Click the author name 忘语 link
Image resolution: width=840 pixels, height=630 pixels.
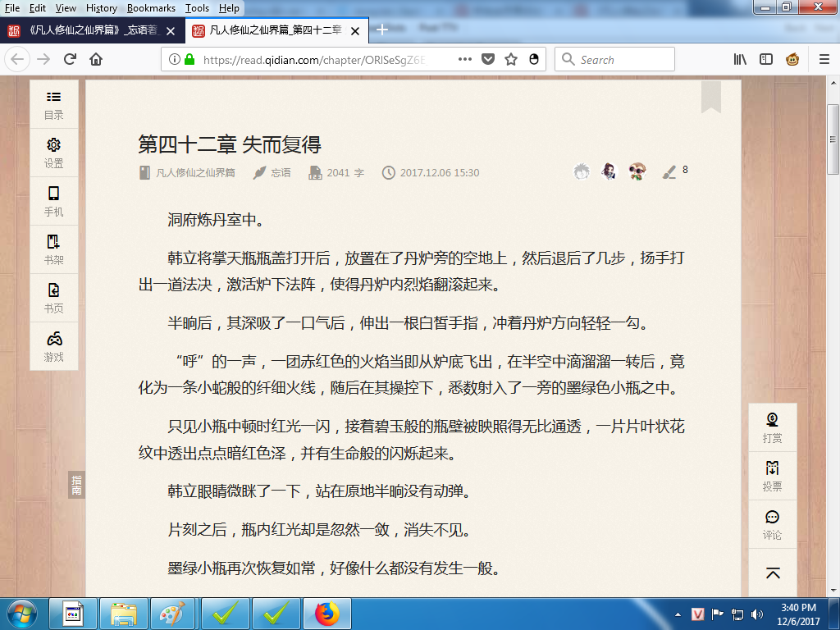pyautogui.click(x=280, y=172)
